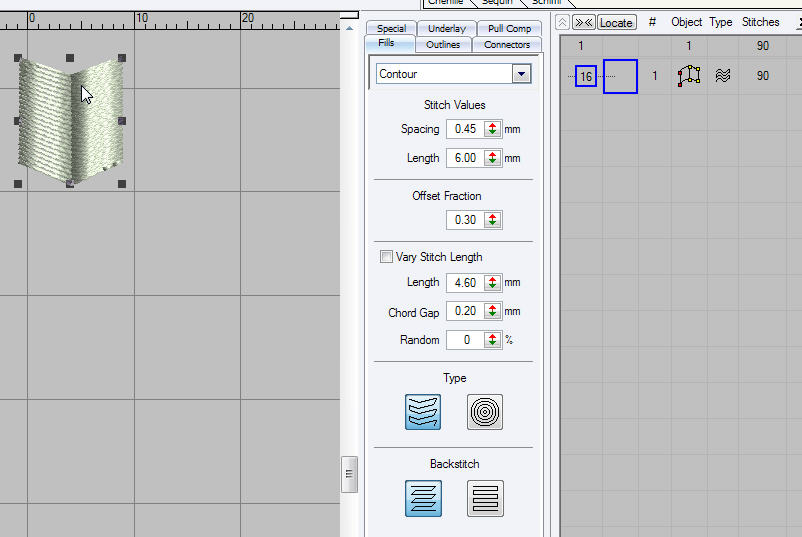The image size is (802, 537).
Task: Adjust the Chord Gap stepper
Action: click(x=493, y=311)
